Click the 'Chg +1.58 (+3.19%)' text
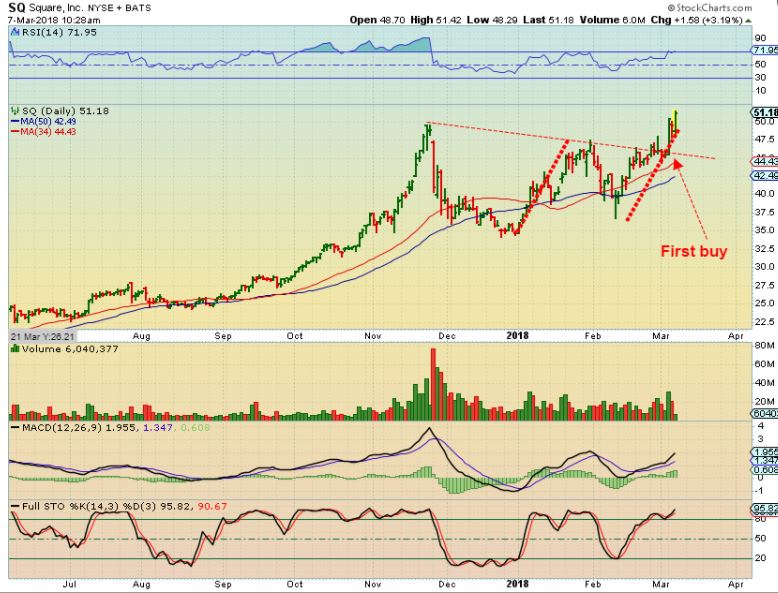This screenshot has height=593, width=778. point(697,20)
